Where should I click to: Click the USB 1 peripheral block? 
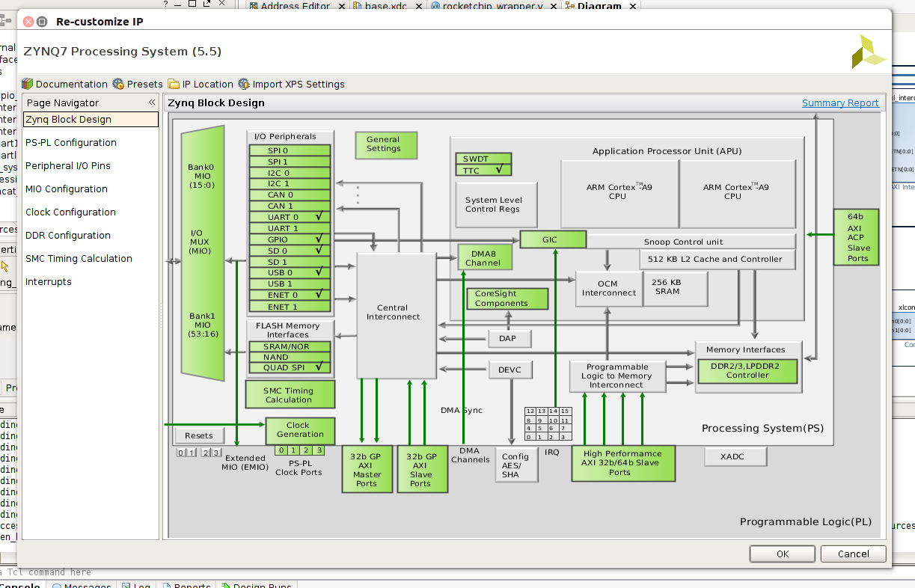coord(290,284)
